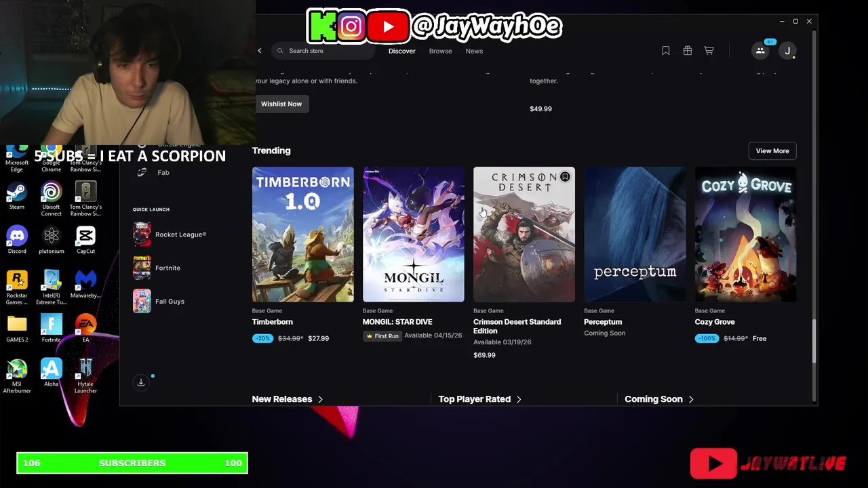
Task: Open the Perceptum cover art
Action: click(635, 234)
